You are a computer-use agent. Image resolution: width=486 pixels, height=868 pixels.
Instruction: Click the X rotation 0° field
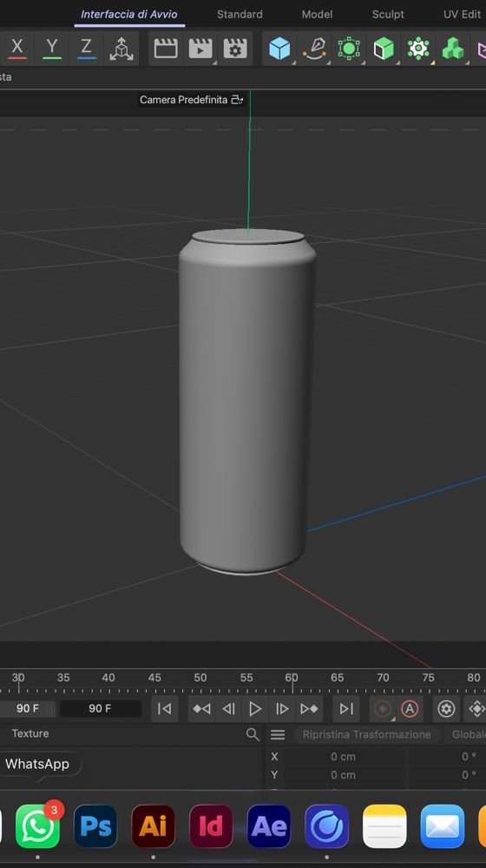(x=449, y=757)
